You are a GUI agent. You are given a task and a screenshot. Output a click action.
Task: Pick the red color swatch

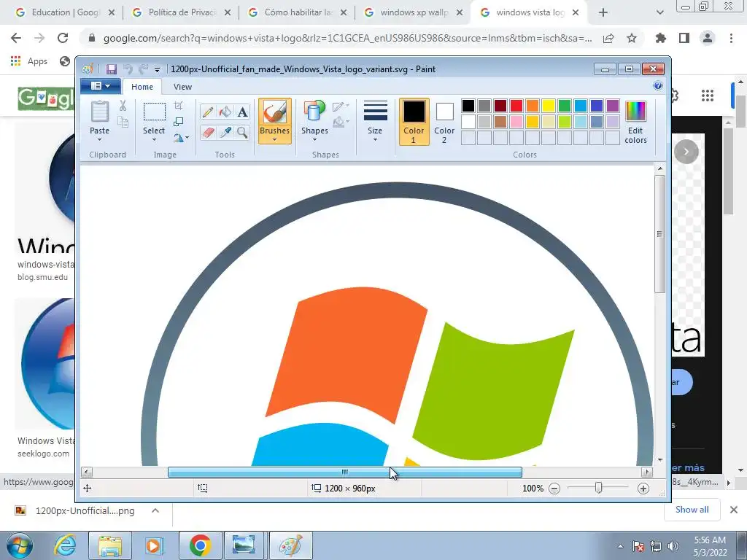click(x=516, y=105)
